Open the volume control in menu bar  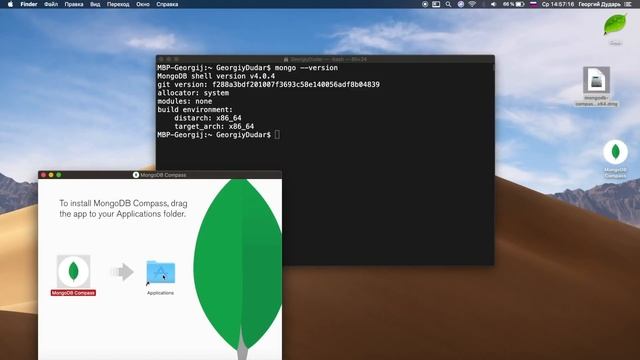click(x=493, y=4)
